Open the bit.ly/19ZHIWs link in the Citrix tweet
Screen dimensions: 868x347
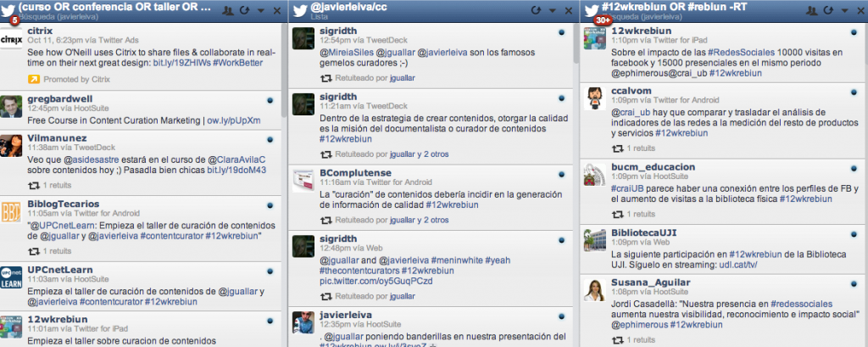[x=180, y=63]
